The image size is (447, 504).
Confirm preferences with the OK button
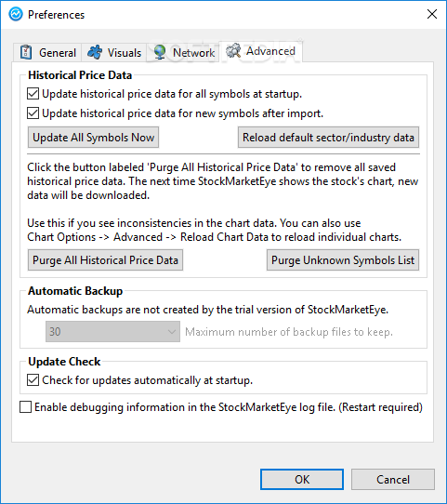pos(302,479)
